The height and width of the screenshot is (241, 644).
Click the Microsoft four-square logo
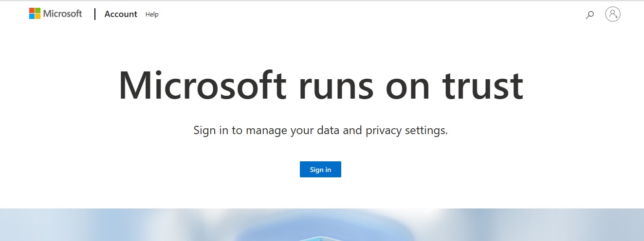(x=35, y=14)
